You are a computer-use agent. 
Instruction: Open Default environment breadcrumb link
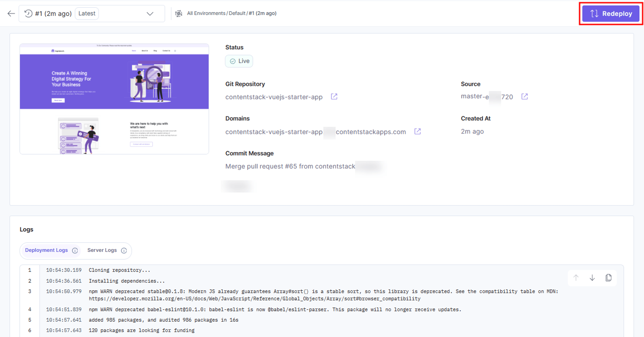coord(237,13)
